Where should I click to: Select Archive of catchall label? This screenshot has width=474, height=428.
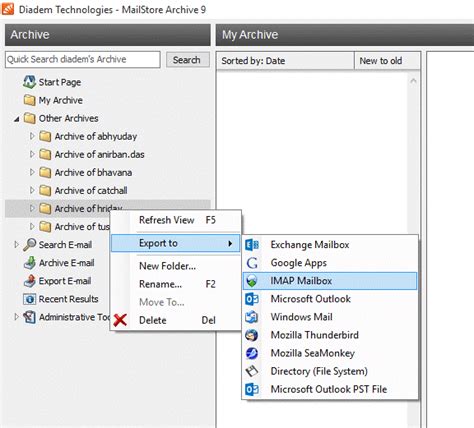(x=91, y=190)
